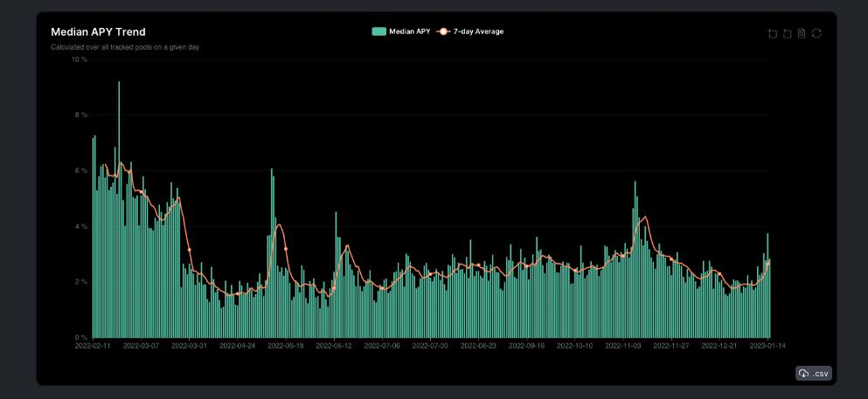Click the 0 % y-axis label
The image size is (868, 399).
click(x=80, y=338)
